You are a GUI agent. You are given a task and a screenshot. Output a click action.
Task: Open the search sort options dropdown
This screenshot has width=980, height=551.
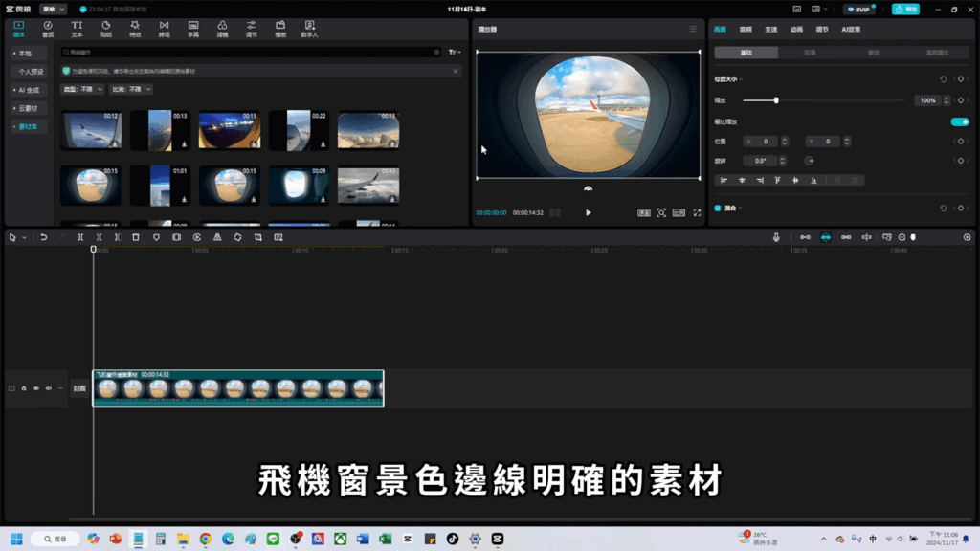tap(455, 53)
